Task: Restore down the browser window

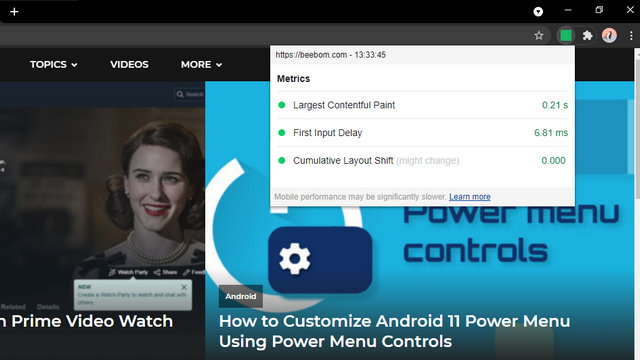Action: tap(599, 10)
